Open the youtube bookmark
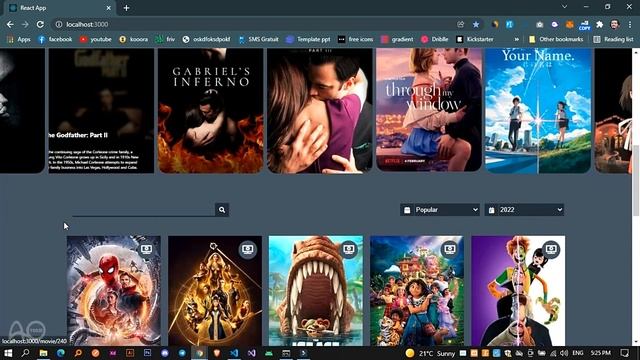The width and height of the screenshot is (640, 360). pos(96,39)
